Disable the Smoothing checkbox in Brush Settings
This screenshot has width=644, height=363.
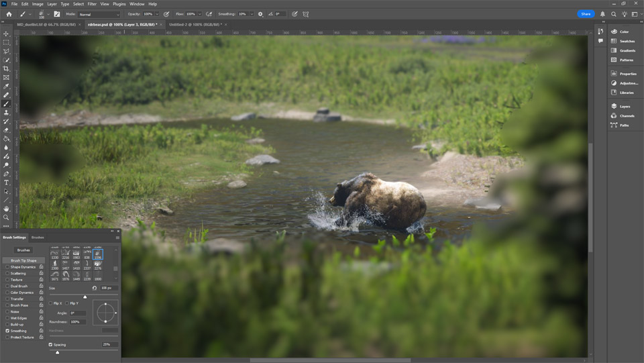[x=7, y=331]
